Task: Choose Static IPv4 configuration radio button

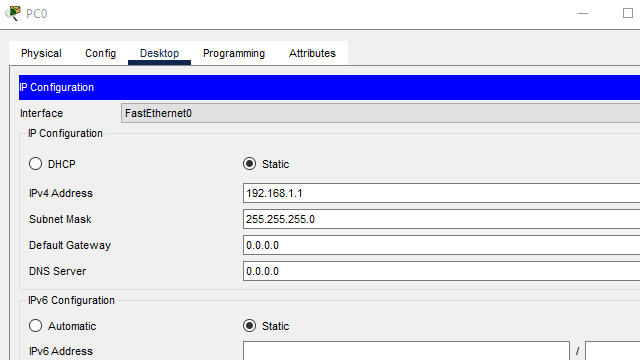Action: pyautogui.click(x=249, y=164)
